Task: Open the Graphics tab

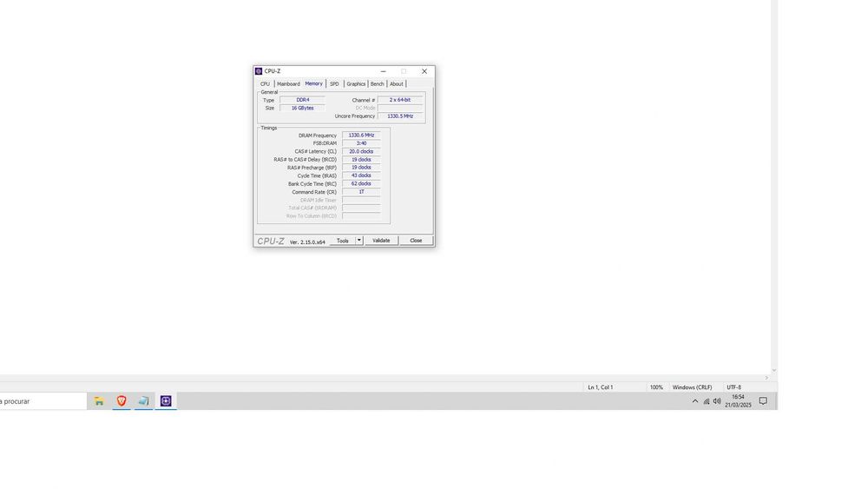Action: pyautogui.click(x=356, y=84)
